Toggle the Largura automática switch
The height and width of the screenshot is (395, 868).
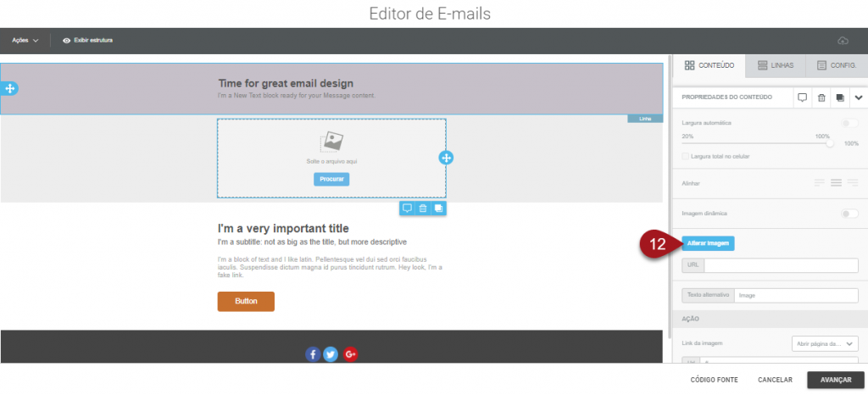pos(849,124)
